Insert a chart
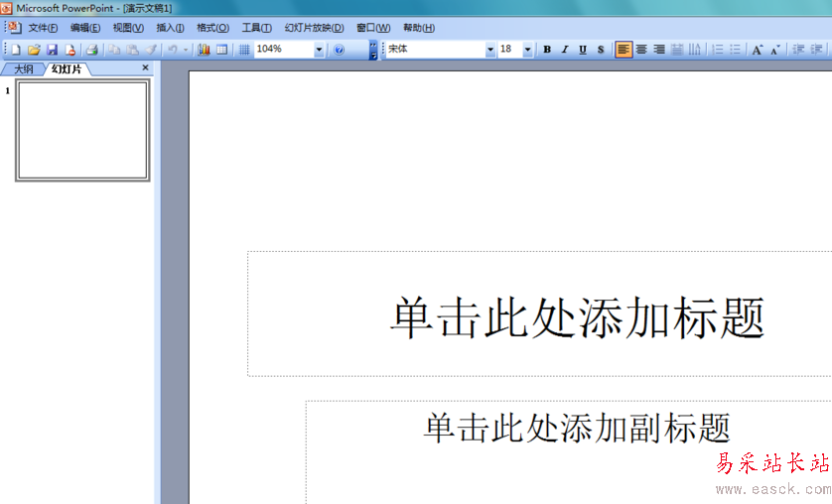 tap(204, 50)
